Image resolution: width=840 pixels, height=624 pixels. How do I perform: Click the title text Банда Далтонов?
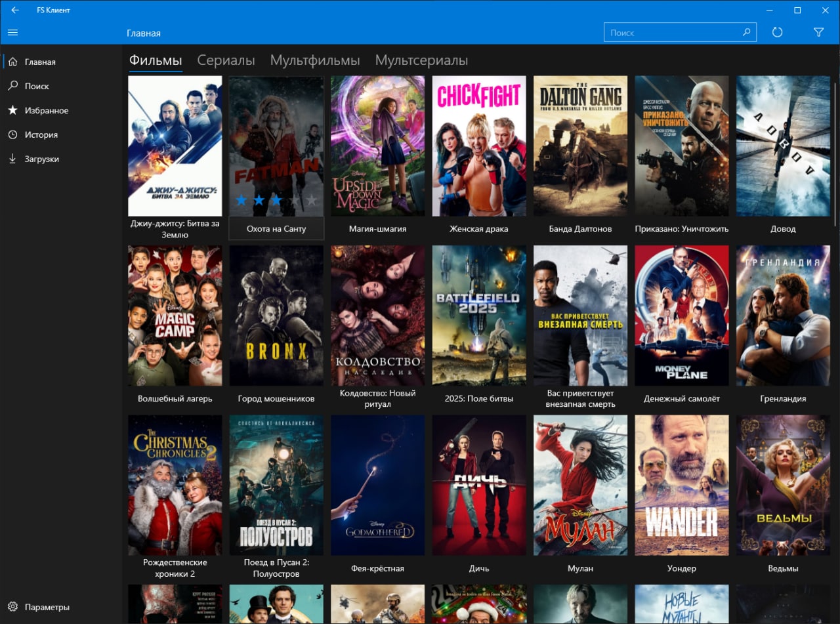(x=580, y=229)
